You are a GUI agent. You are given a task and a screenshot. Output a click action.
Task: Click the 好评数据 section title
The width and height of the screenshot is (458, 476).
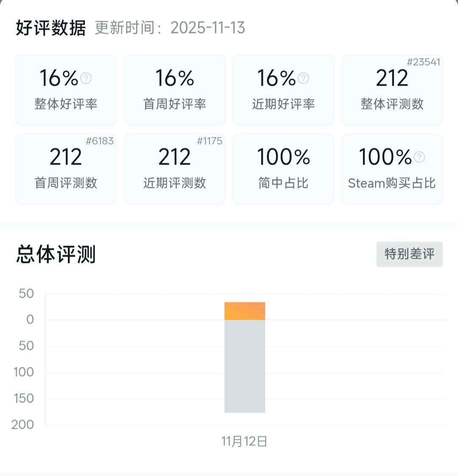click(51, 28)
